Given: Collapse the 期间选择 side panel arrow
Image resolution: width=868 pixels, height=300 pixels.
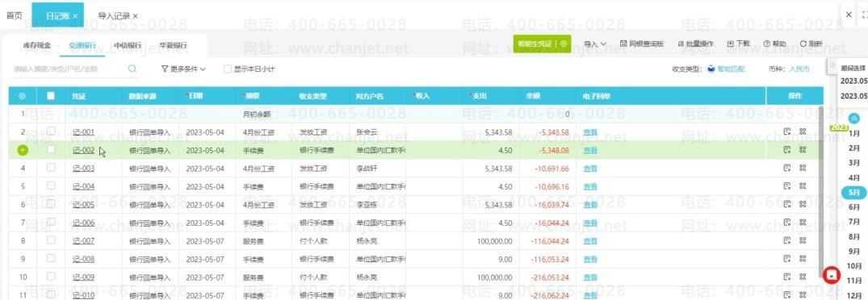Looking at the screenshot, I should [831, 66].
